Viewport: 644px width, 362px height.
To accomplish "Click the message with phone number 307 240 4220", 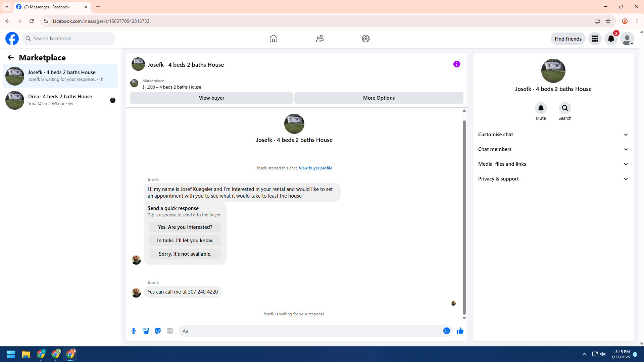I will pos(183,292).
